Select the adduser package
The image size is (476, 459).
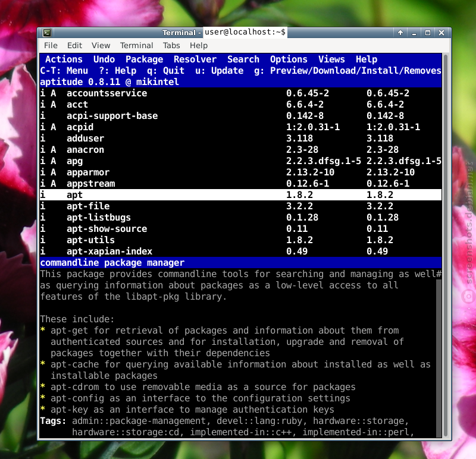pos(240,139)
